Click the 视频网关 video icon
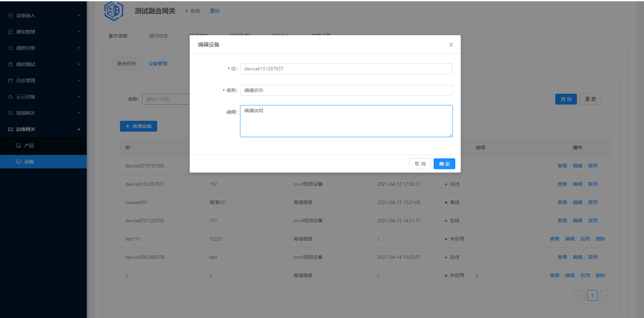Image resolution: width=644 pixels, height=318 pixels. pos(11,113)
